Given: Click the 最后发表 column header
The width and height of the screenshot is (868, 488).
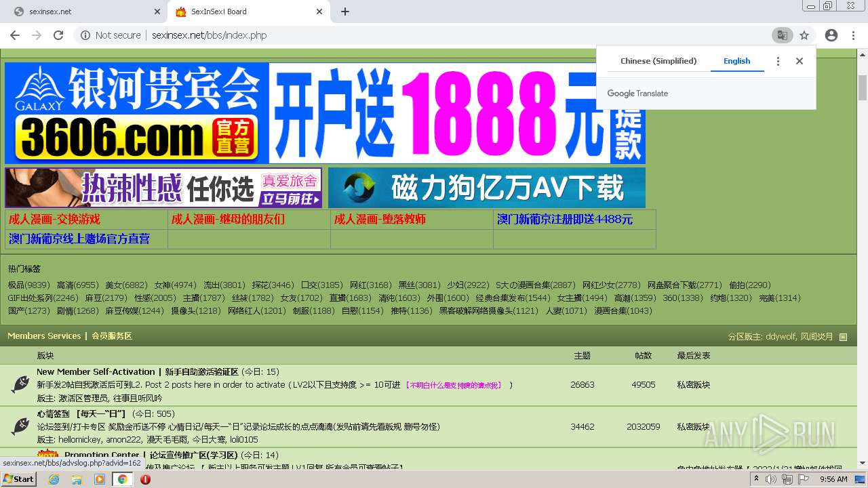Looking at the screenshot, I should pyautogui.click(x=694, y=356).
